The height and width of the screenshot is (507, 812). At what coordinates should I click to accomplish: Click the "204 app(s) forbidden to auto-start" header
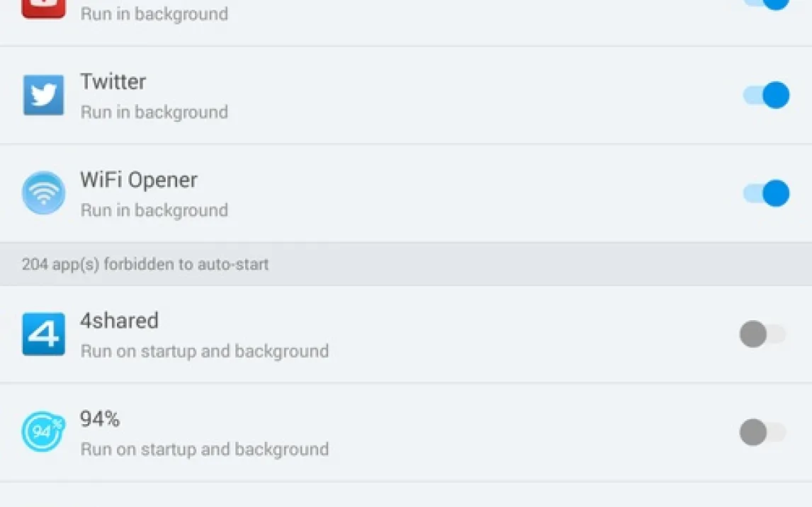(145, 265)
